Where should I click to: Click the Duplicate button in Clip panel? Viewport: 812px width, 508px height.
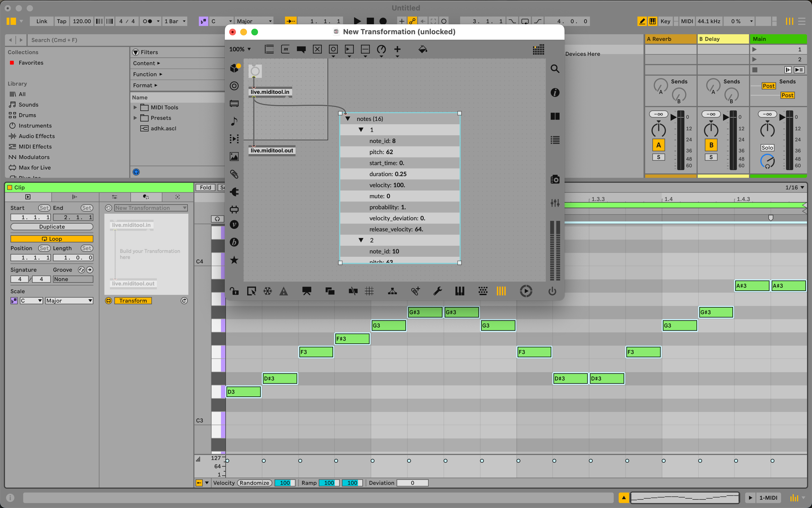pyautogui.click(x=52, y=227)
